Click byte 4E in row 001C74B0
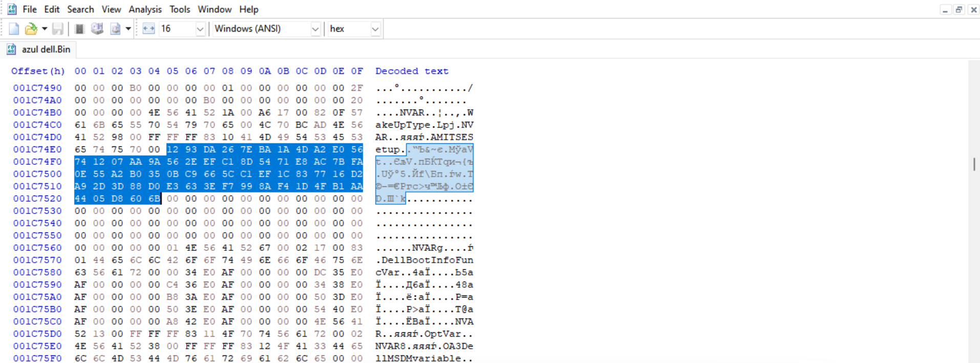The image size is (980, 363). point(154,113)
